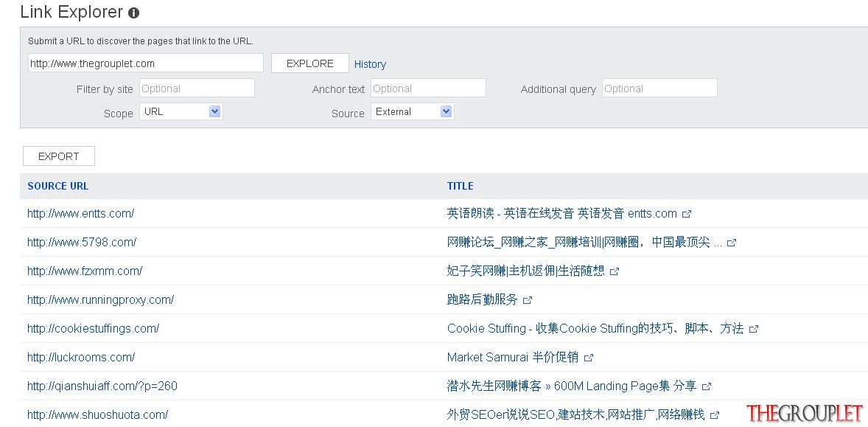Open the Source dropdown set to External
868x427 pixels.
pos(413,111)
